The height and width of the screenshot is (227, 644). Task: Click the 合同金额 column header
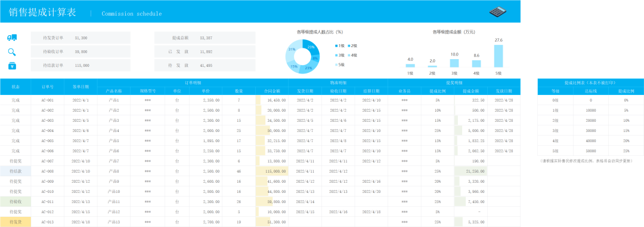pyautogui.click(x=271, y=91)
